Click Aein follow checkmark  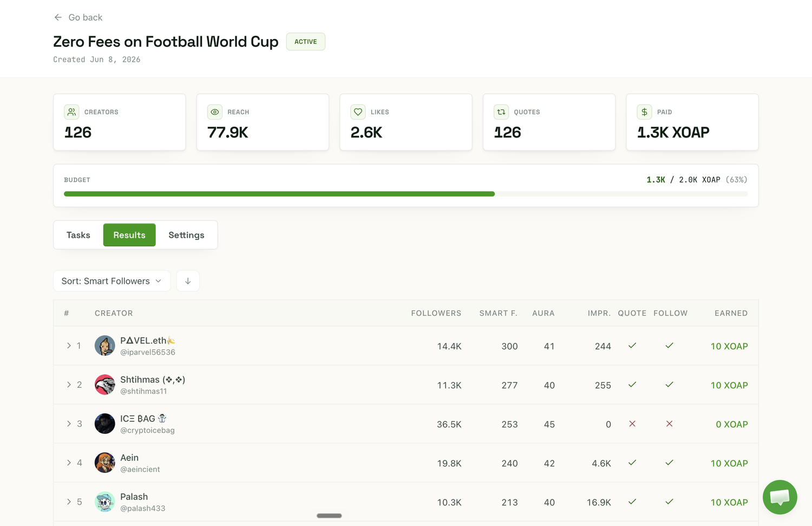coord(669,463)
